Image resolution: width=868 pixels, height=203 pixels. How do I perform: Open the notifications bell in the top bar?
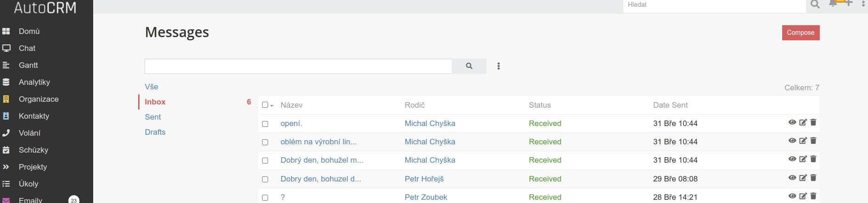tap(833, 4)
